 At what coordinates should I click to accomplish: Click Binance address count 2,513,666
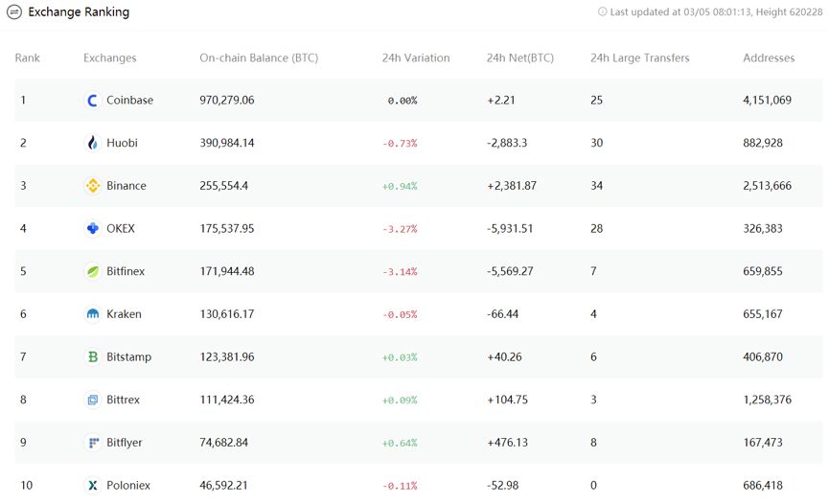click(x=767, y=186)
